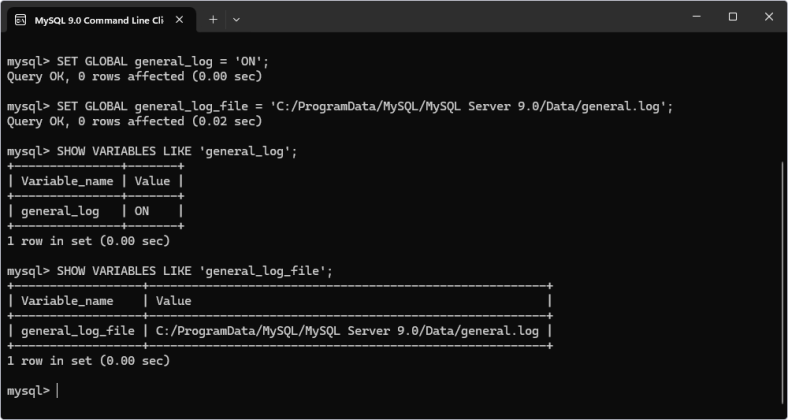Click "Query OK, 0 rows affected (0.02 sec)" line
Image resolution: width=788 pixels, height=420 pixels.
coord(135,122)
